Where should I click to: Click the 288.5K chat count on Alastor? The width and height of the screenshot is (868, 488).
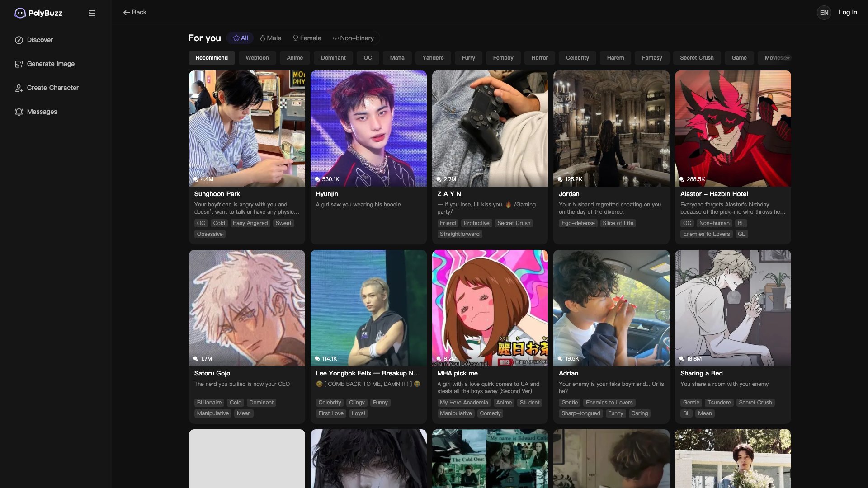coord(692,179)
